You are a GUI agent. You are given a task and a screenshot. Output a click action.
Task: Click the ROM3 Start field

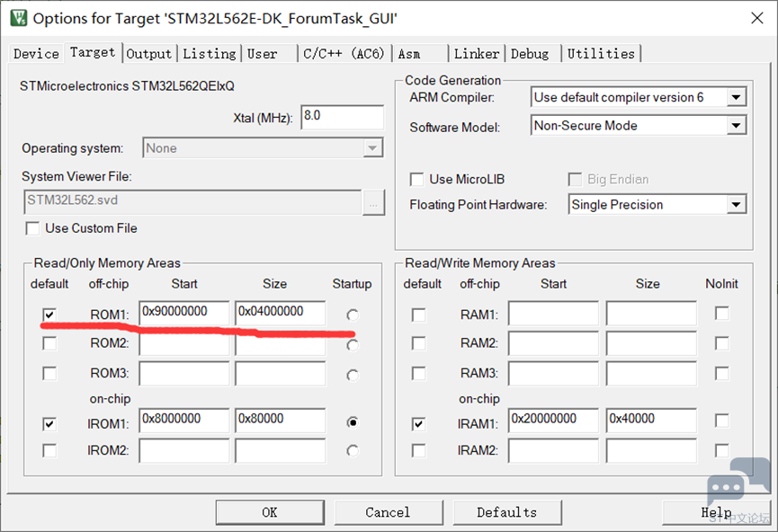(x=184, y=374)
